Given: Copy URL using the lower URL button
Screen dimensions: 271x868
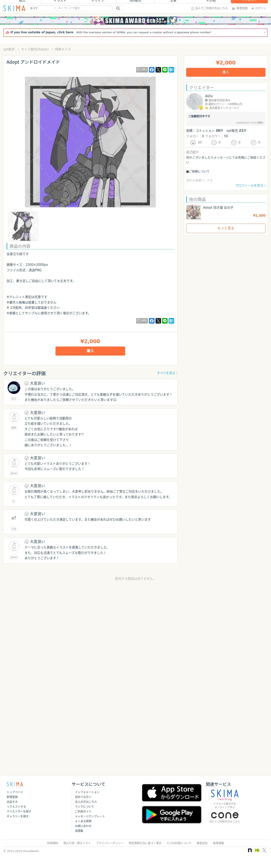Looking at the screenshot, I should pos(142,321).
